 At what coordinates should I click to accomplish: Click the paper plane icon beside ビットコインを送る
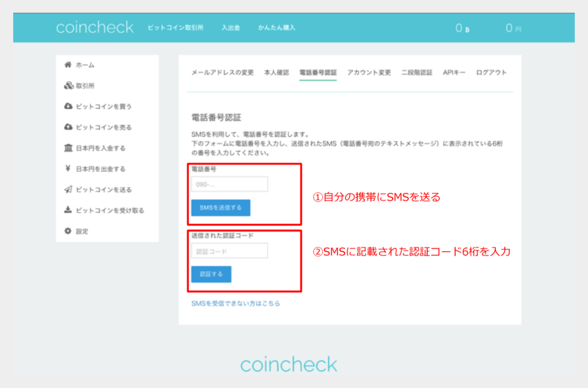click(68, 190)
